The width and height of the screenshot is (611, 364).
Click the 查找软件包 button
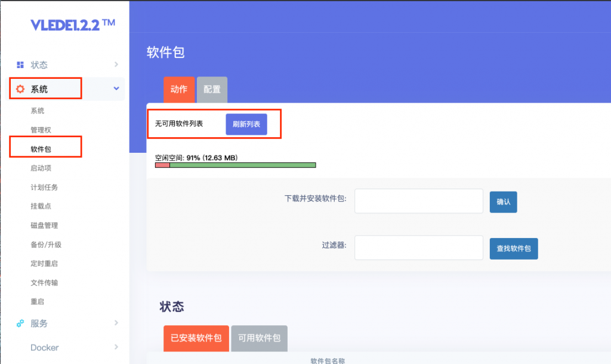(514, 249)
